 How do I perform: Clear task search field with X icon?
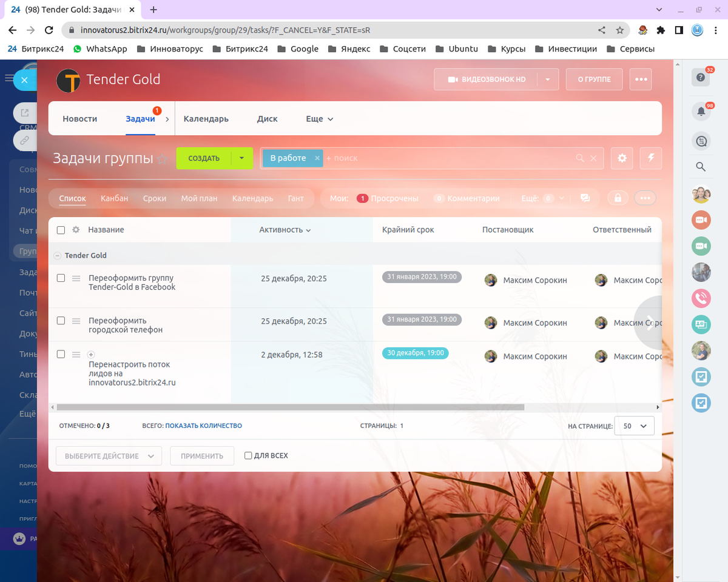pos(594,158)
